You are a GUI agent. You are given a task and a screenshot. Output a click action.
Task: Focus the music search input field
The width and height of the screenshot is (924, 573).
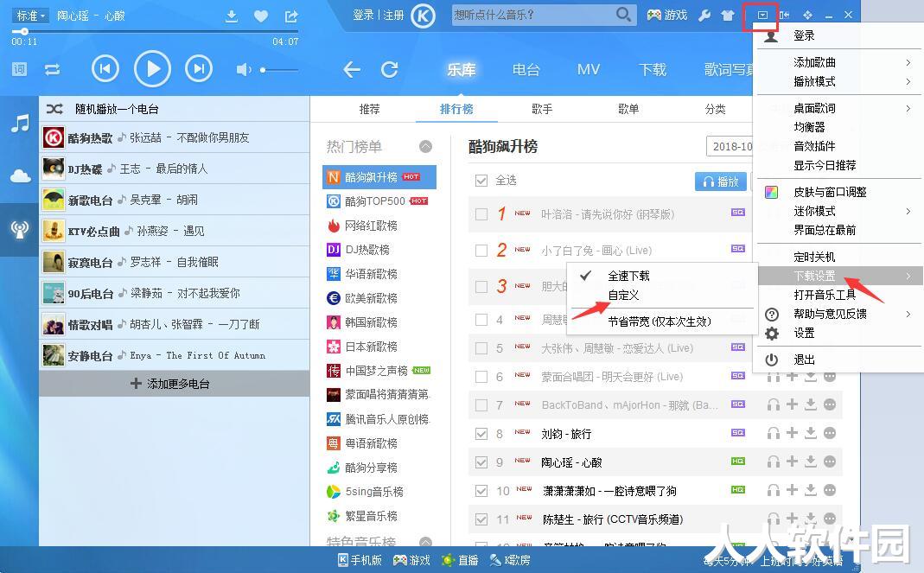(533, 15)
